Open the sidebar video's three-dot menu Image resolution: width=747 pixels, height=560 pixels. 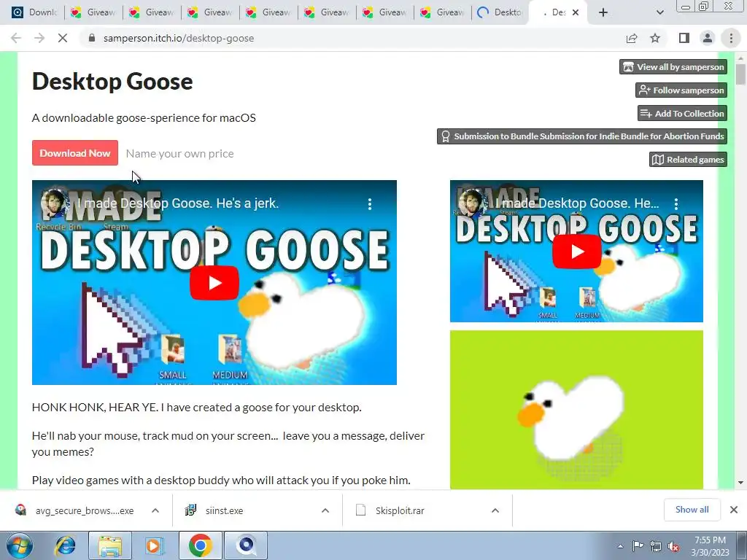676,204
